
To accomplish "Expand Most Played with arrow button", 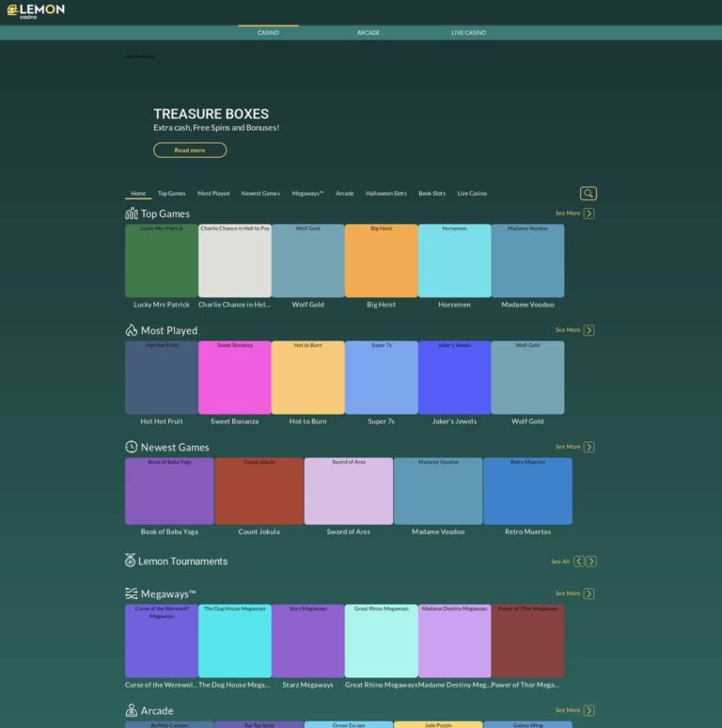I will point(589,330).
